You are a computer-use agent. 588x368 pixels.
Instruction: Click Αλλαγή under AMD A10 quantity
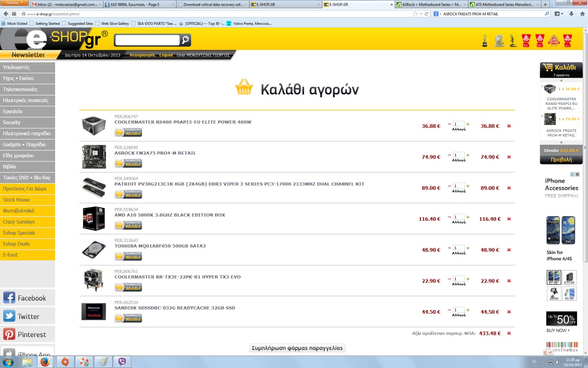[458, 222]
